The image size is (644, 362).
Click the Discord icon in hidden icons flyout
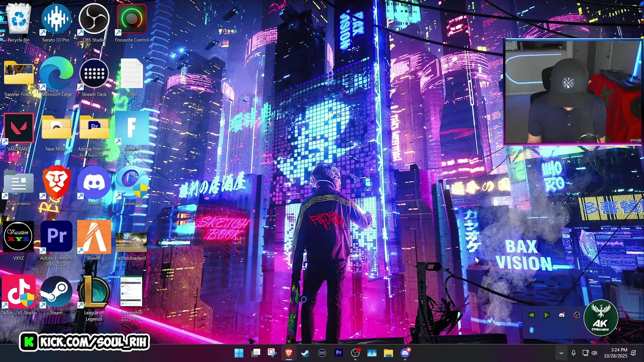[x=561, y=315]
